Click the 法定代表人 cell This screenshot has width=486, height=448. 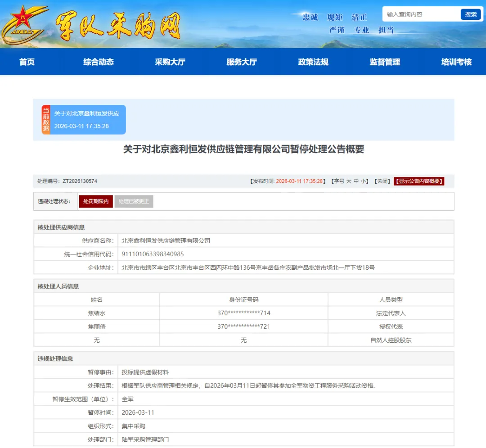[x=391, y=313]
